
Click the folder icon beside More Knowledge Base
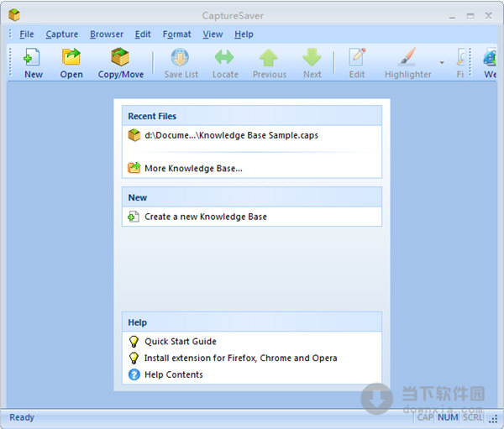click(134, 168)
